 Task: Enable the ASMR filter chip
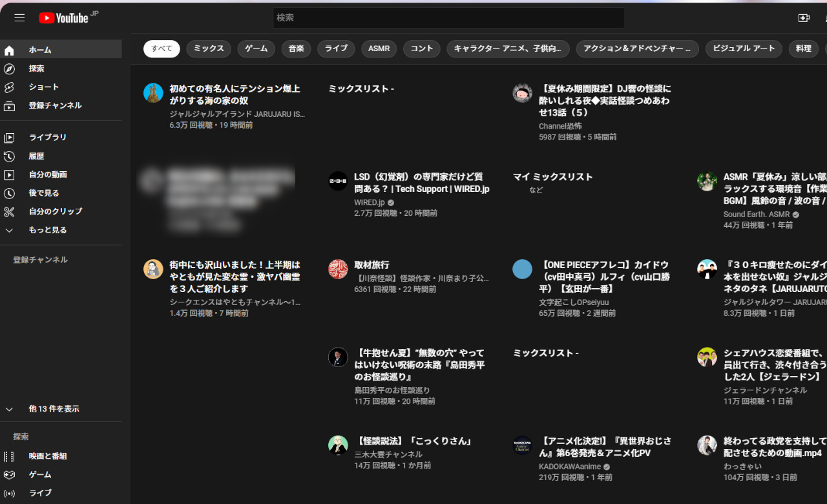[x=379, y=48]
